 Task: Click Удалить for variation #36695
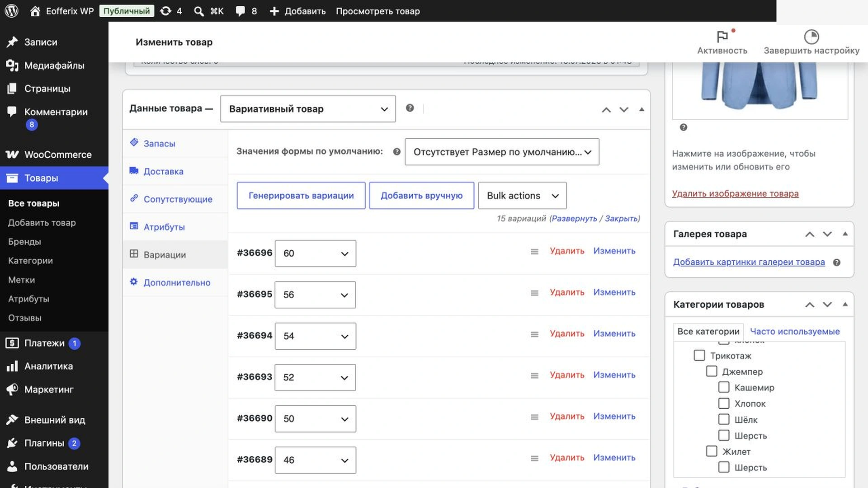(567, 292)
